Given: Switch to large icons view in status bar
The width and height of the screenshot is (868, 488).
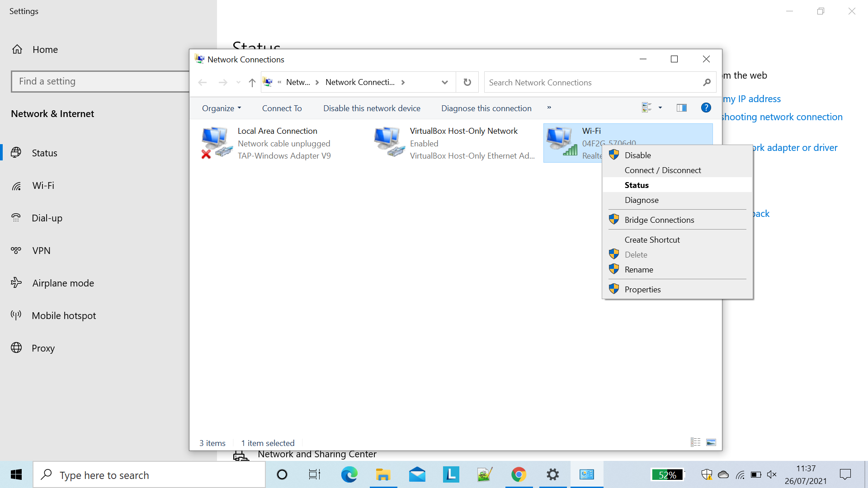Looking at the screenshot, I should pos(711,442).
